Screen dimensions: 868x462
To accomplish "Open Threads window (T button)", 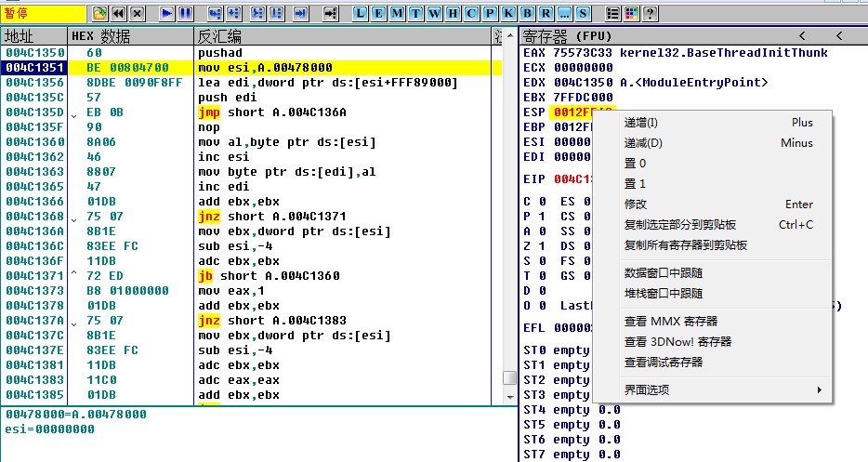I will coord(415,13).
